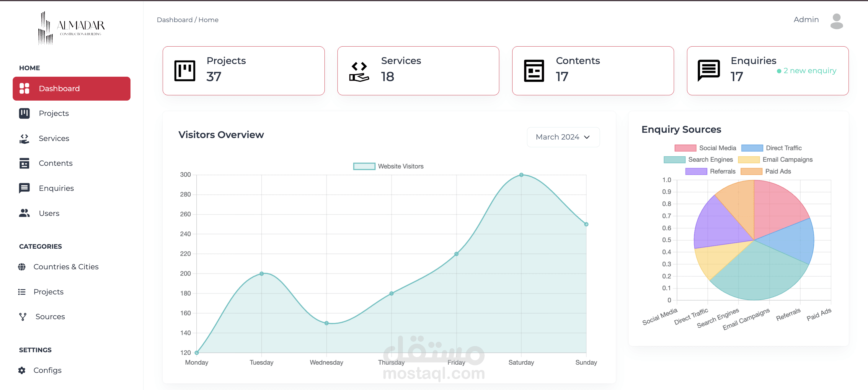This screenshot has width=868, height=390.
Task: Click the Paid Ads orange legend swatch
Action: 751,171
